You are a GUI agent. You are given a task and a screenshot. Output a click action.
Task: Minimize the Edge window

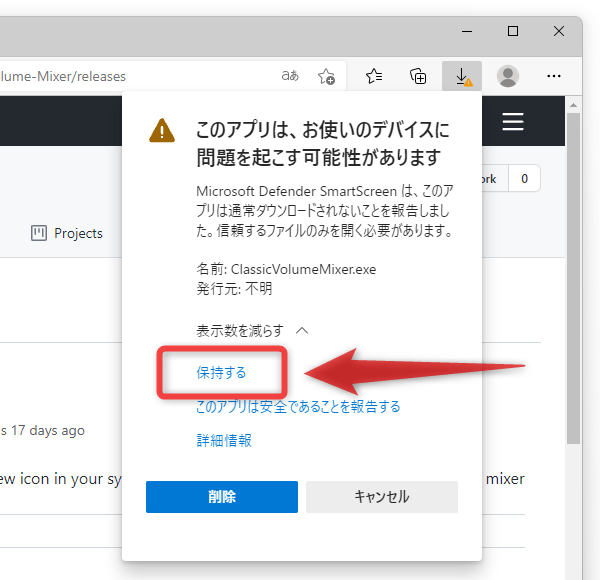467,31
